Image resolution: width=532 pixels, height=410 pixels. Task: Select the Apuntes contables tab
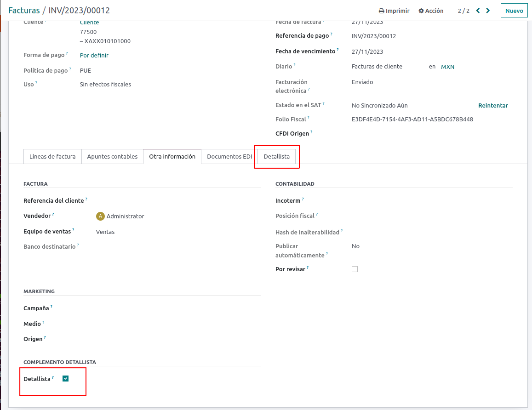112,157
